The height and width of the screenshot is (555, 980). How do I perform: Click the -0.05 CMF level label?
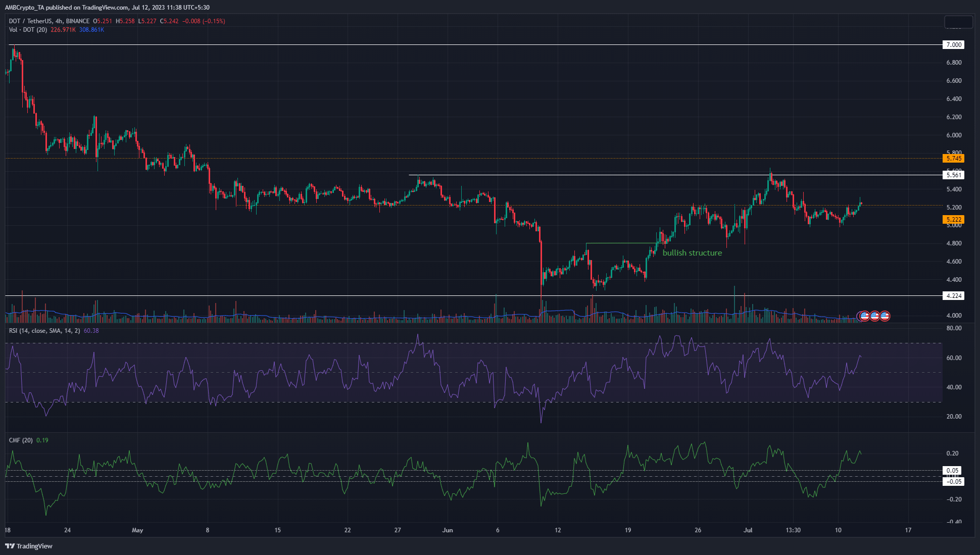pyautogui.click(x=953, y=482)
